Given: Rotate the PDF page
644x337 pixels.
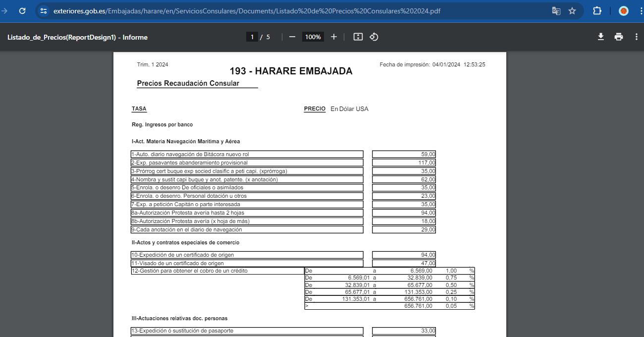Looking at the screenshot, I should coord(374,36).
